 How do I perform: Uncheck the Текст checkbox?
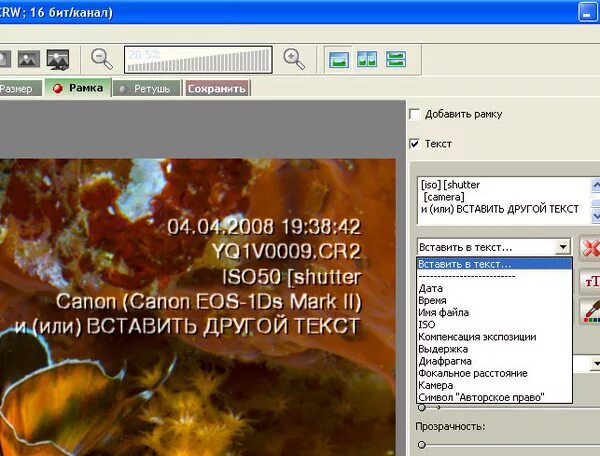point(415,144)
